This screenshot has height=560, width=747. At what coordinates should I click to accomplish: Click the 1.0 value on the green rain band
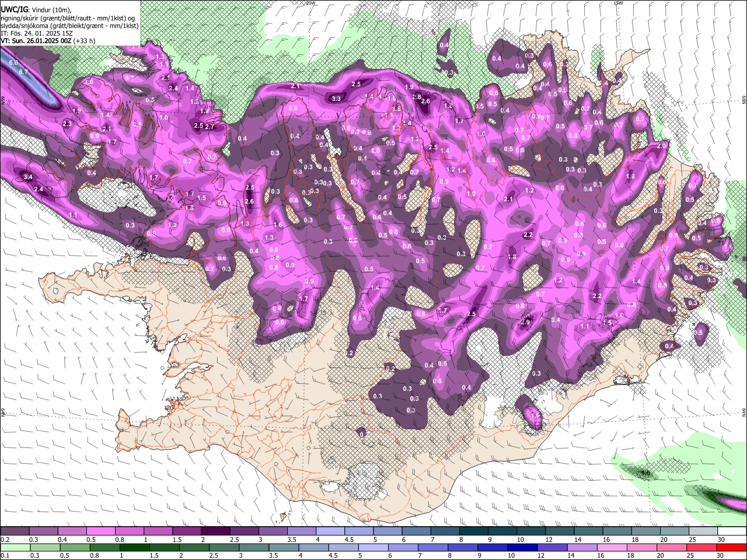pos(645,473)
